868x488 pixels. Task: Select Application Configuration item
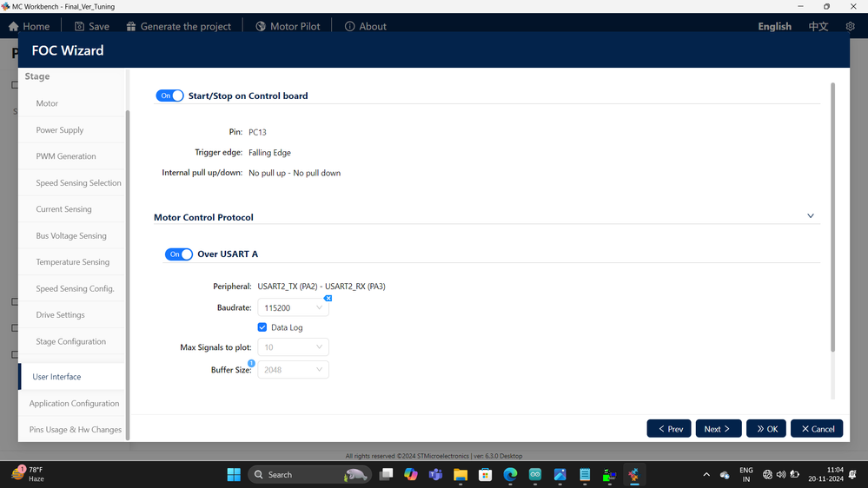[72, 404]
